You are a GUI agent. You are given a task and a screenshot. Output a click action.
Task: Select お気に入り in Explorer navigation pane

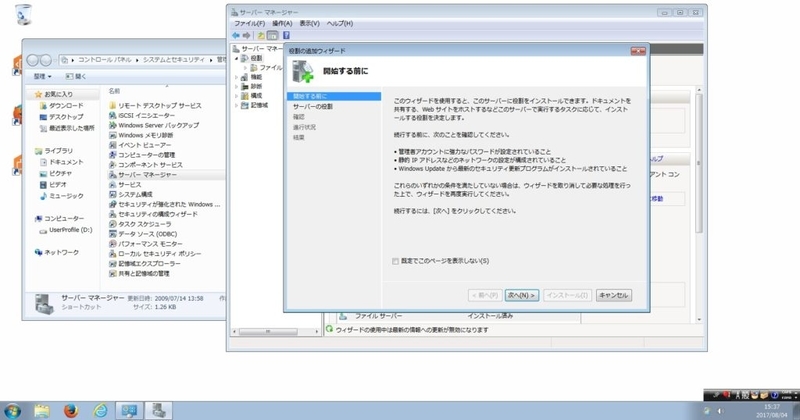58,94
